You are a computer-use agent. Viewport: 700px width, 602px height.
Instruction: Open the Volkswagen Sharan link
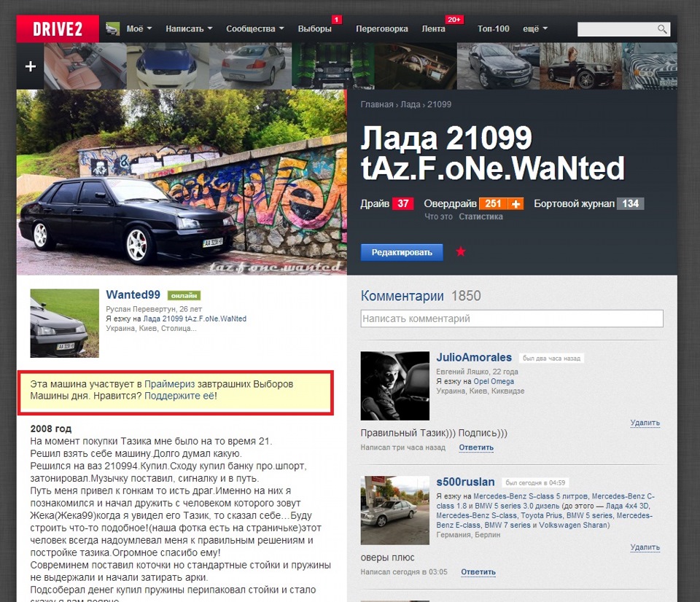[573, 525]
